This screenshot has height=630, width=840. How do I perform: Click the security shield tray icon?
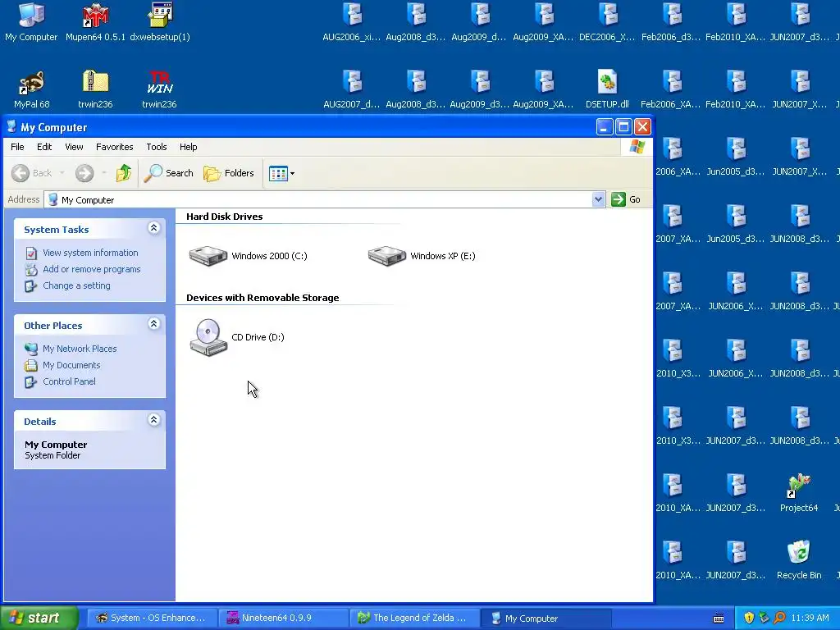pyautogui.click(x=749, y=619)
